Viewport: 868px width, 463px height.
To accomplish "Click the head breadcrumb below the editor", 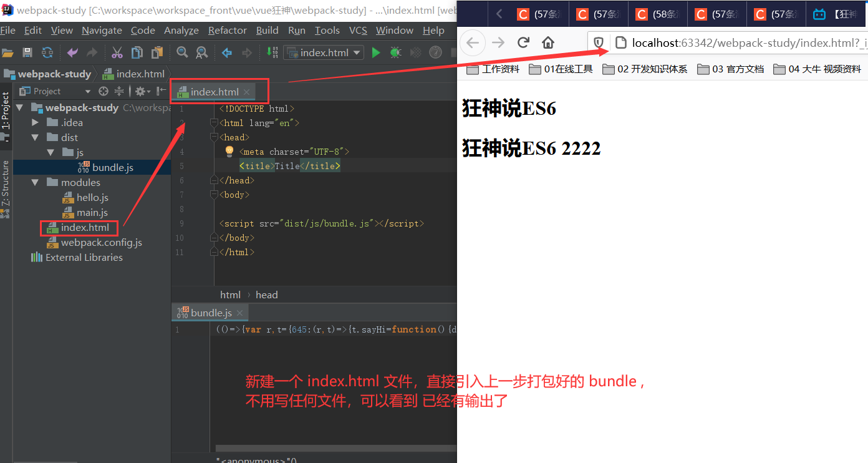I will (x=266, y=295).
